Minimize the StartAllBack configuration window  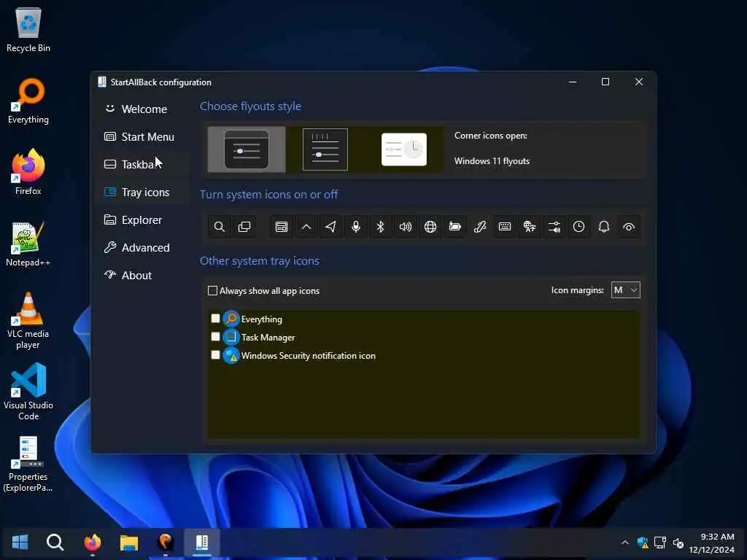[573, 82]
